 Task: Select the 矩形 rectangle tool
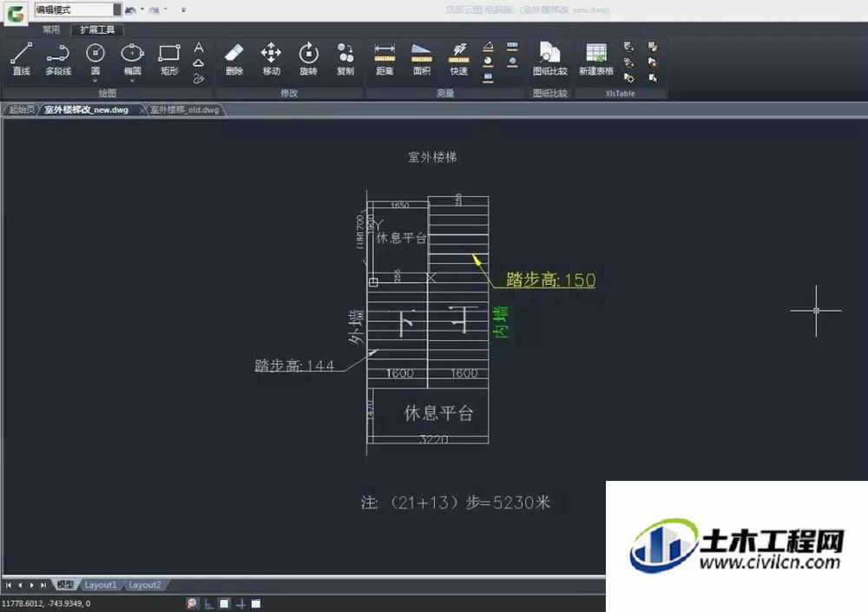[169, 59]
